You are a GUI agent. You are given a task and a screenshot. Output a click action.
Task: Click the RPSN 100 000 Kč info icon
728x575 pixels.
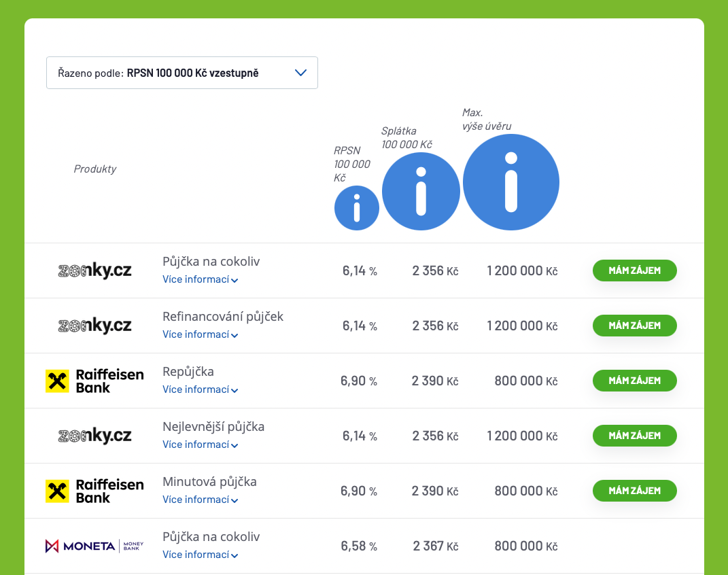click(x=357, y=208)
